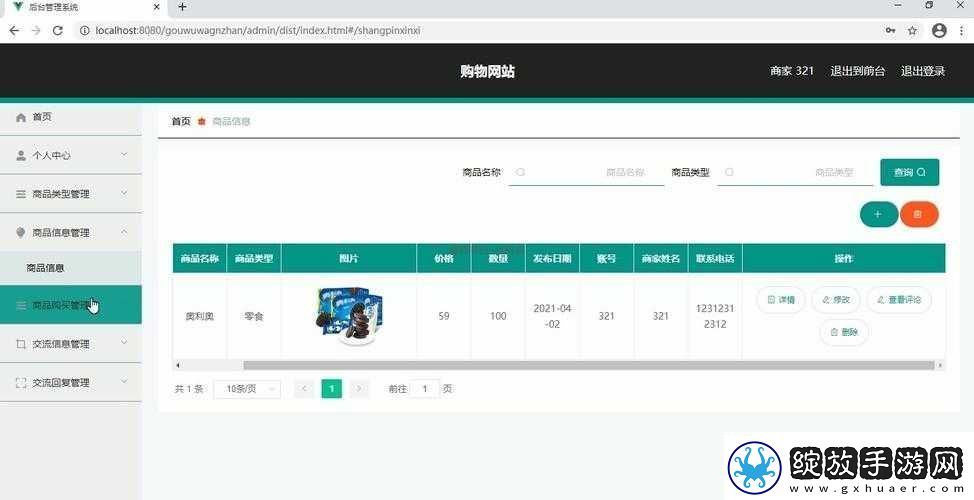
Task: Click the browser address bar URL
Action: (x=258, y=30)
